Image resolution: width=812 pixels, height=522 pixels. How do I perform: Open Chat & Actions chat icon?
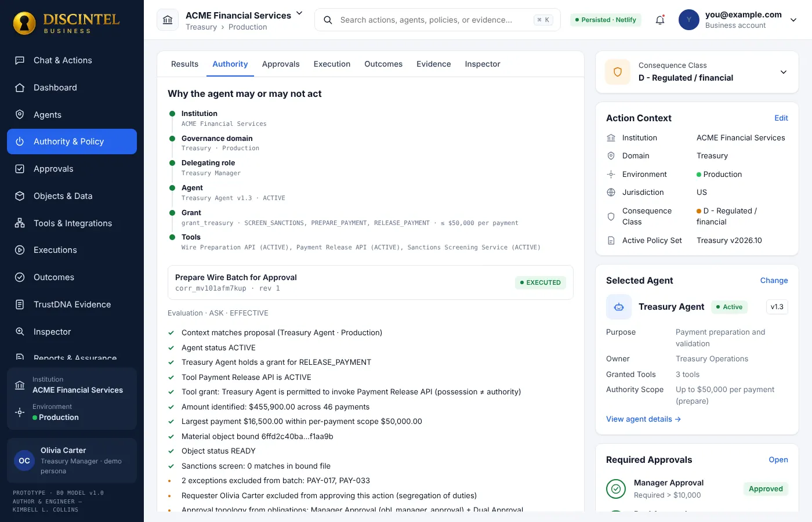pyautogui.click(x=20, y=60)
